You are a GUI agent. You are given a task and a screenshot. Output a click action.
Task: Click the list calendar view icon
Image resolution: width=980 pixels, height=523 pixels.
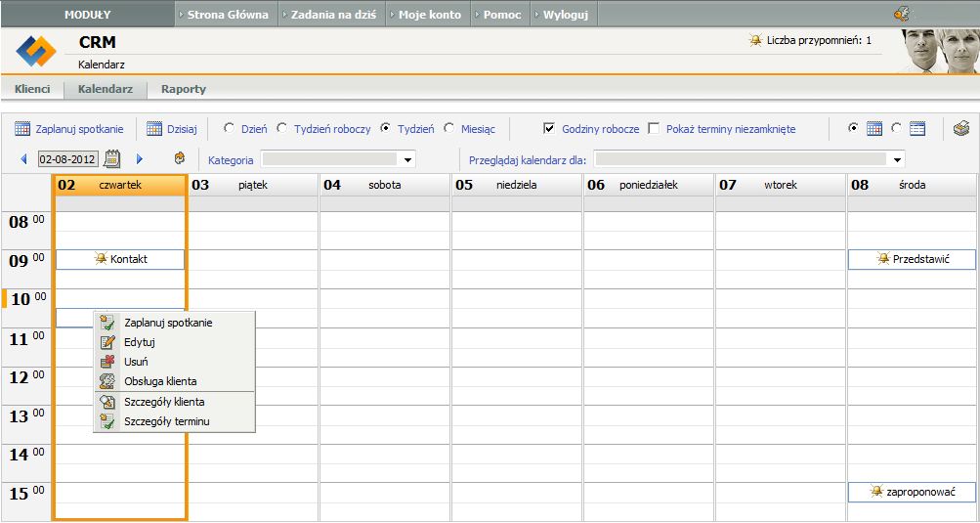click(x=916, y=129)
